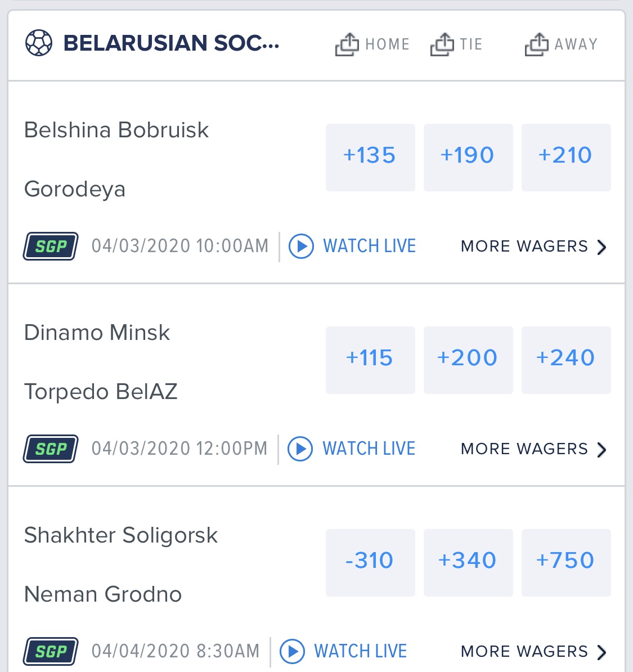The image size is (633, 672).
Task: Tap SGP badge for Belshina Bobruisk match
Action: [51, 246]
